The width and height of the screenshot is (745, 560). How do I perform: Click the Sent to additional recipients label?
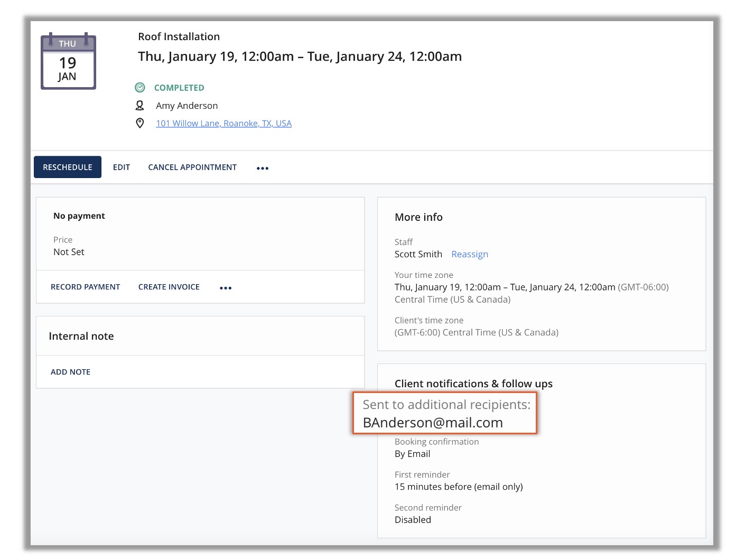pyautogui.click(x=446, y=405)
